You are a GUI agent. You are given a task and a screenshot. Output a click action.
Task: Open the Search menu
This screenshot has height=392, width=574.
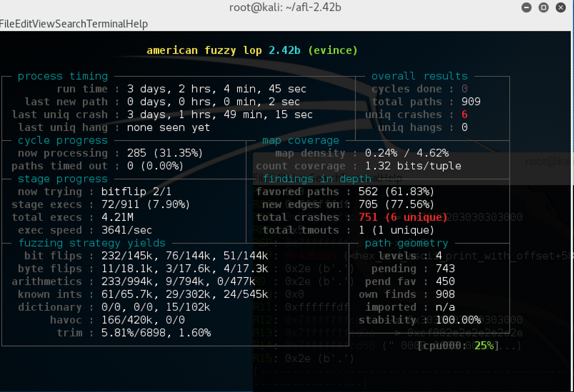click(x=71, y=24)
